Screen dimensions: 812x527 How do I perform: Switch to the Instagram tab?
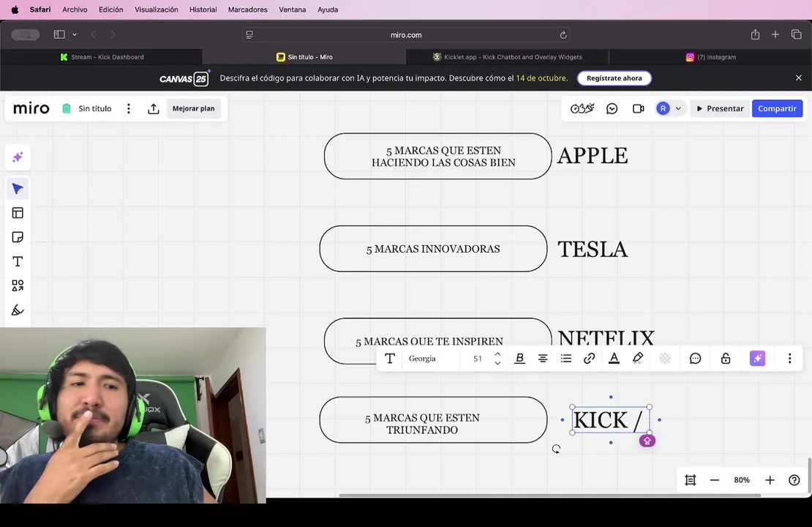[x=710, y=57]
